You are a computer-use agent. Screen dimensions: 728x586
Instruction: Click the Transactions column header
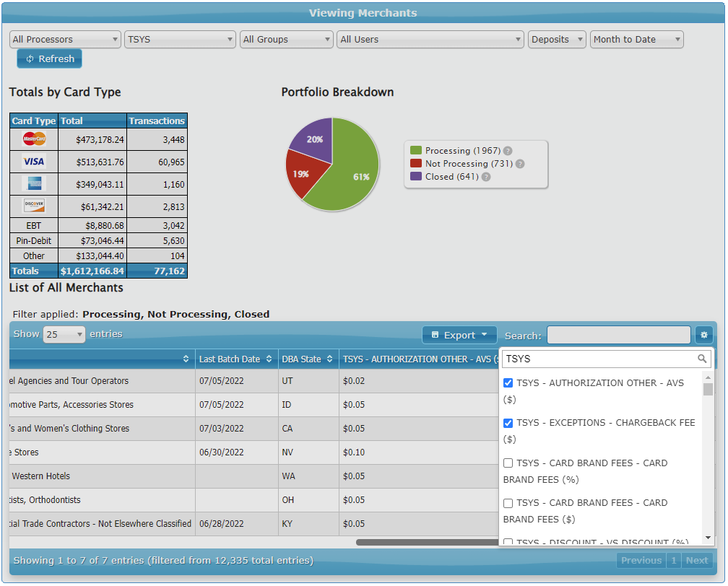pyautogui.click(x=157, y=121)
